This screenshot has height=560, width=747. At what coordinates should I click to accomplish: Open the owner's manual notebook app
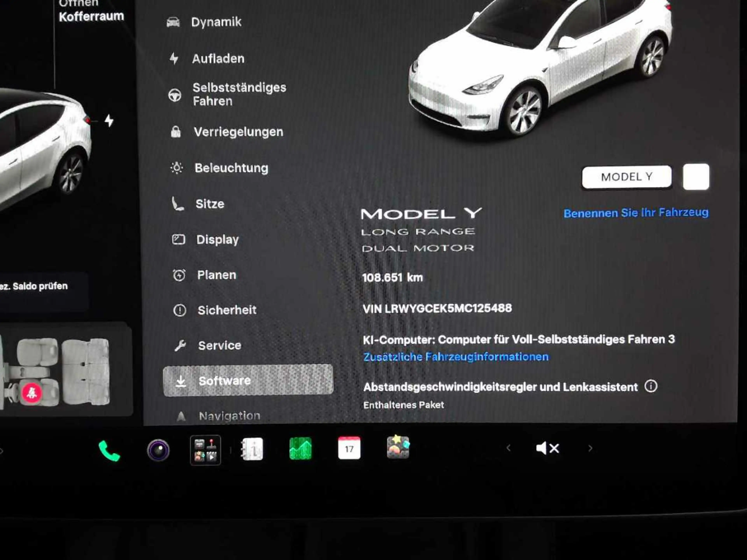coord(252,449)
